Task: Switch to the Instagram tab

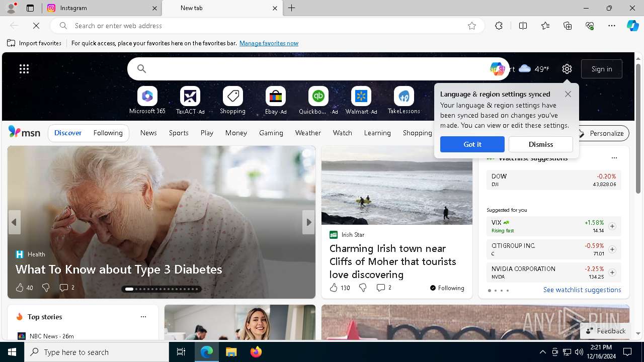Action: pos(102,8)
